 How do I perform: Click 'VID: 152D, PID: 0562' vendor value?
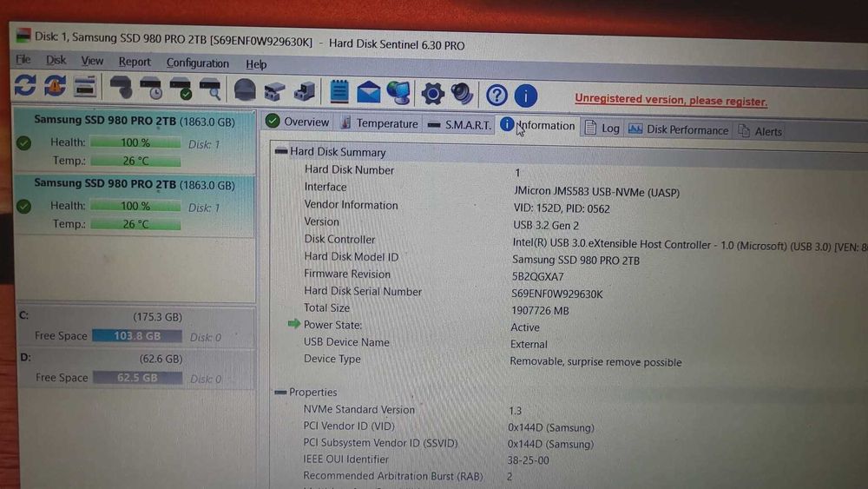(x=562, y=208)
